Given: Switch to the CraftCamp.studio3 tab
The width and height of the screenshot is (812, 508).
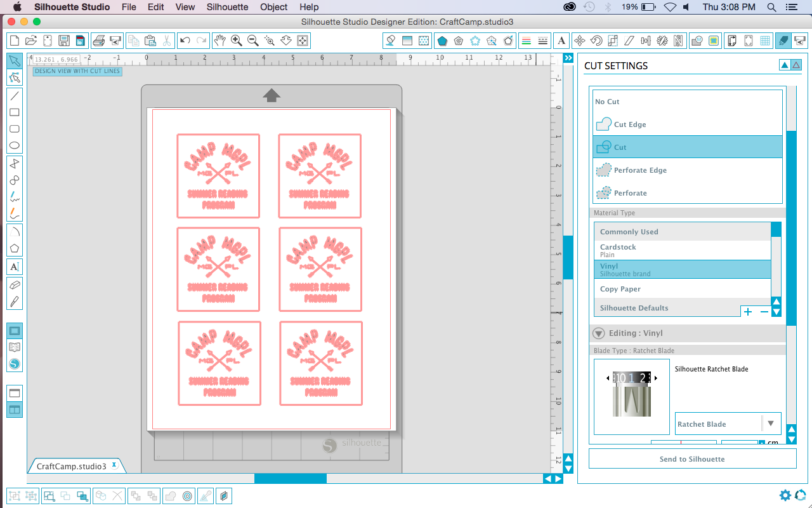Looking at the screenshot, I should coord(76,466).
